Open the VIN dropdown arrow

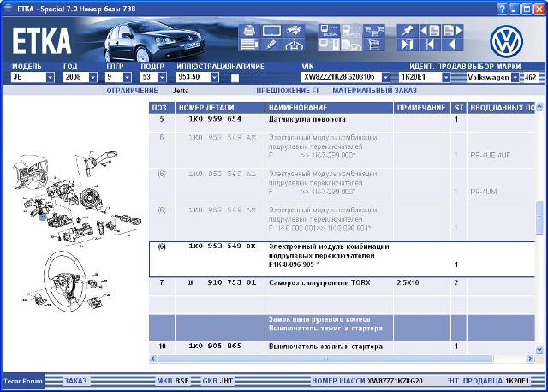(x=385, y=77)
